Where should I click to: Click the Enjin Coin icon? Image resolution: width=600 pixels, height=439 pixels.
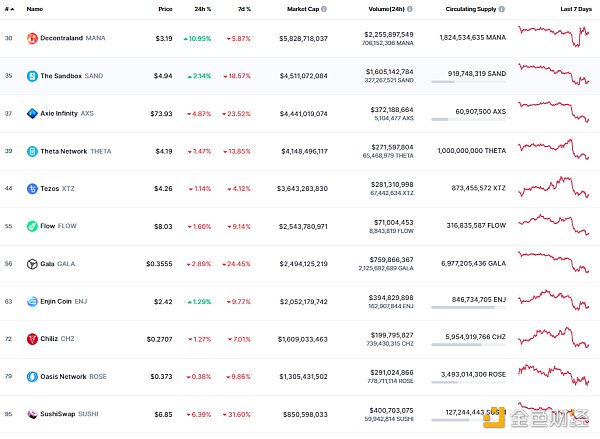pyautogui.click(x=32, y=301)
